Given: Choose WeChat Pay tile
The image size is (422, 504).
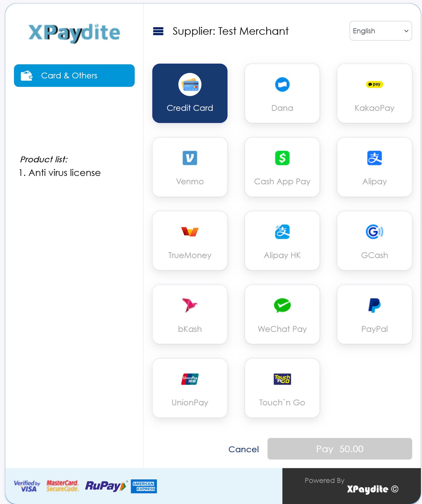Looking at the screenshot, I should click(x=282, y=314).
